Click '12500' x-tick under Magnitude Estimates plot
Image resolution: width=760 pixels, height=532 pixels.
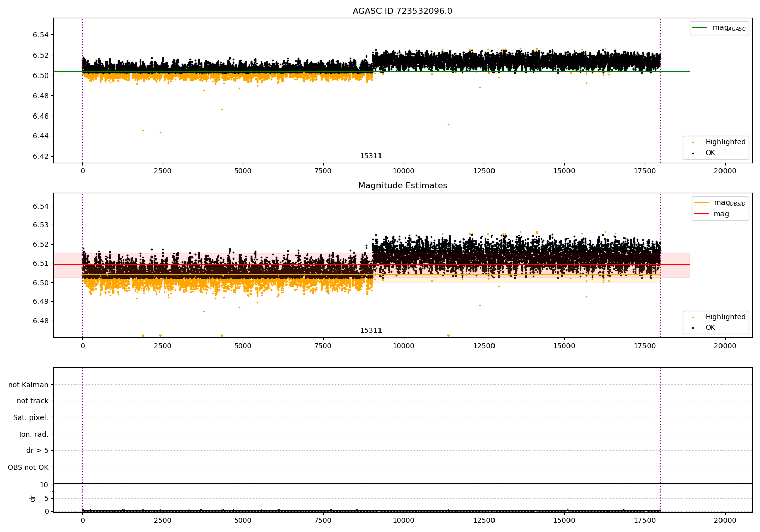pos(484,346)
